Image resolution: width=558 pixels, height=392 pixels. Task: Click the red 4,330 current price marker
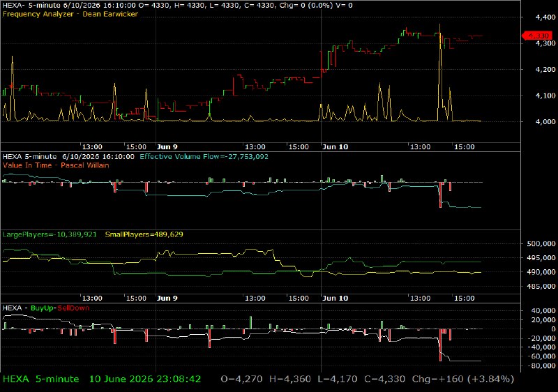click(x=538, y=36)
